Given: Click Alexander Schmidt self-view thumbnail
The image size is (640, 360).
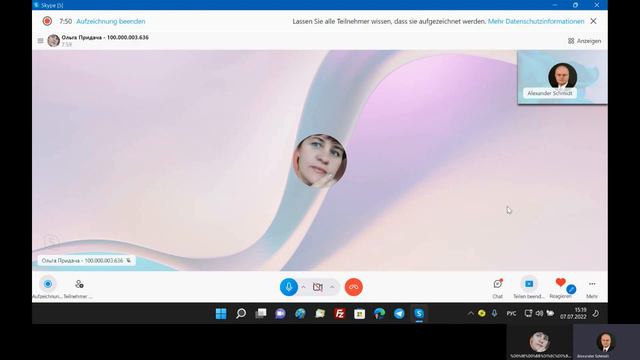Looking at the screenshot, I should point(562,77).
